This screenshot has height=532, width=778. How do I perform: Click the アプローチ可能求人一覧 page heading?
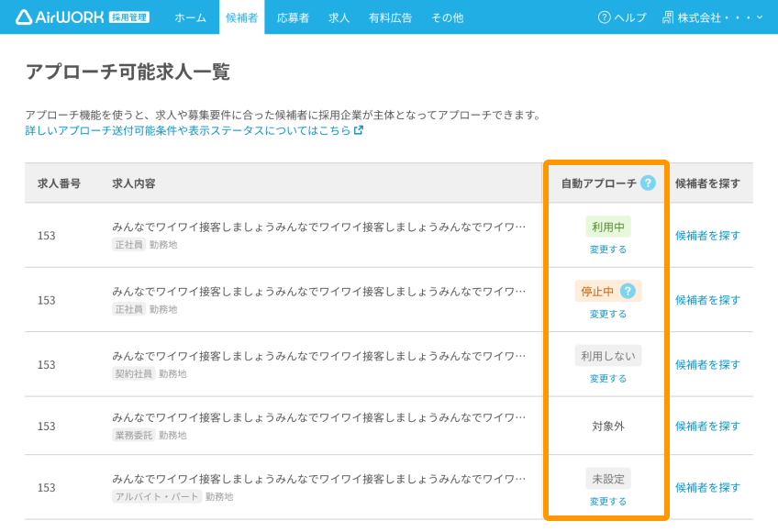tap(128, 72)
